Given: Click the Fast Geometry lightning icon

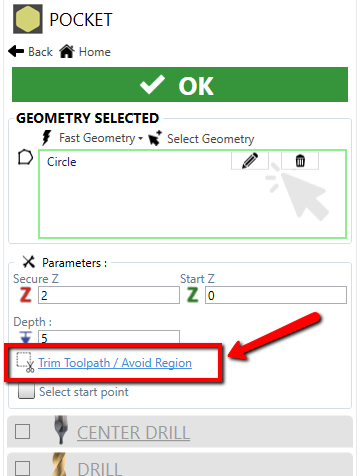Looking at the screenshot, I should tap(47, 138).
